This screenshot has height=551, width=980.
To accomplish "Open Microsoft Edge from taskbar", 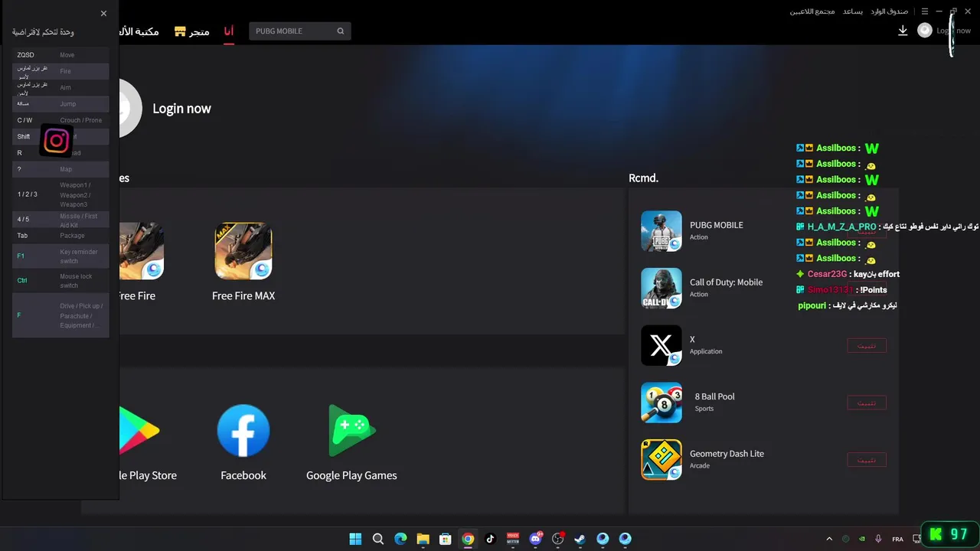I will click(x=400, y=539).
